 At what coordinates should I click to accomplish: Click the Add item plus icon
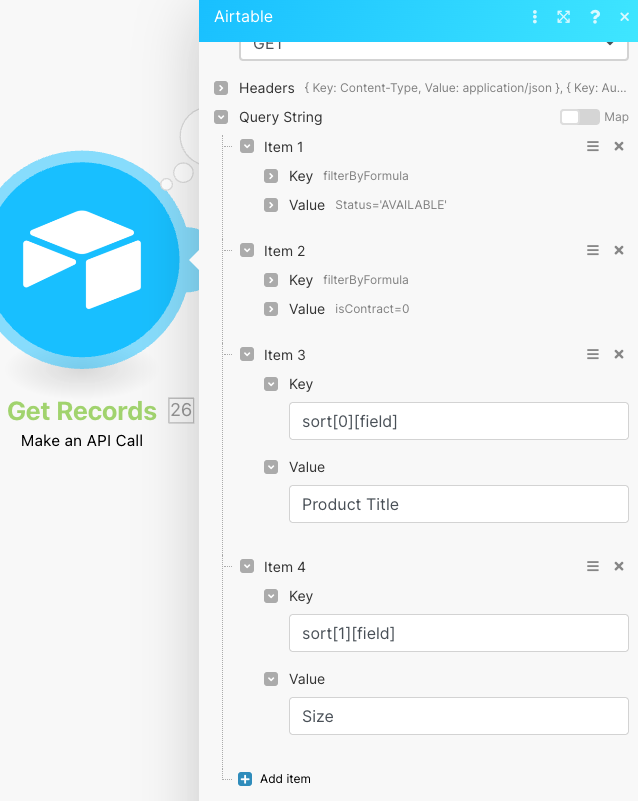pos(245,779)
